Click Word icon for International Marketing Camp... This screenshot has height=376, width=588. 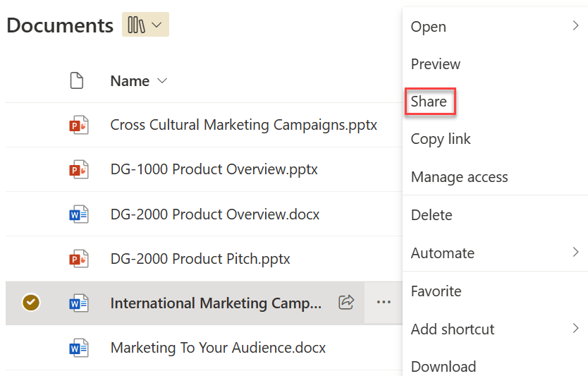pyautogui.click(x=79, y=303)
